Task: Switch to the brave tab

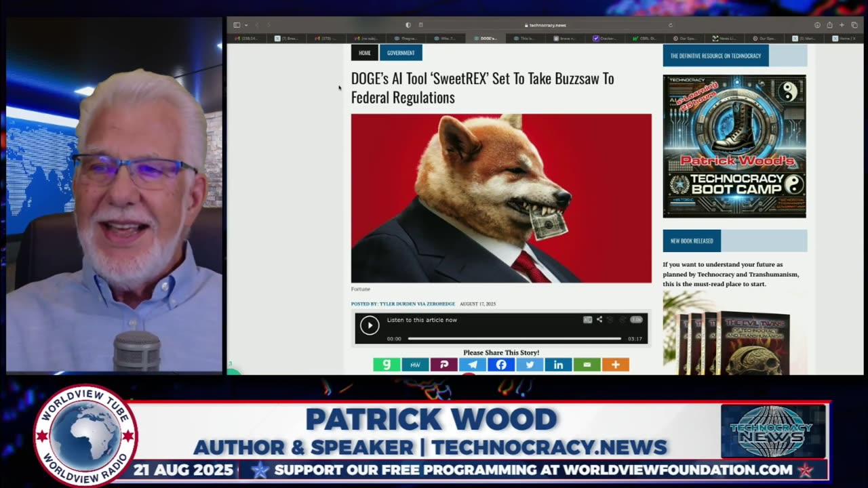Action: coord(565,39)
